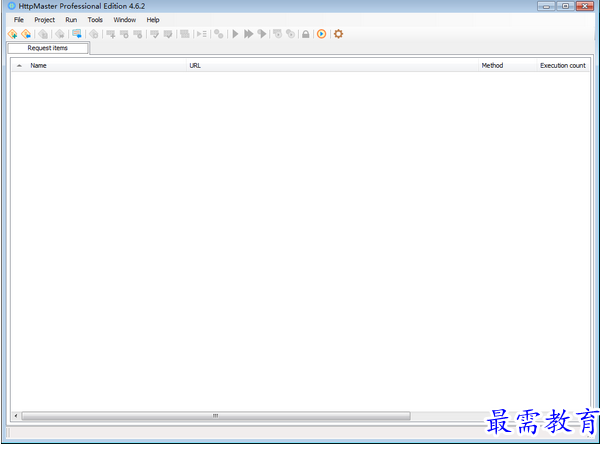Image resolution: width=608 pixels, height=453 pixels.
Task: Open the File menu
Action: pos(19,20)
